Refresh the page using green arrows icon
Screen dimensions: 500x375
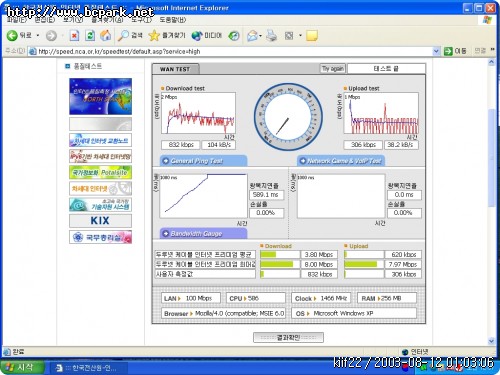[x=90, y=35]
